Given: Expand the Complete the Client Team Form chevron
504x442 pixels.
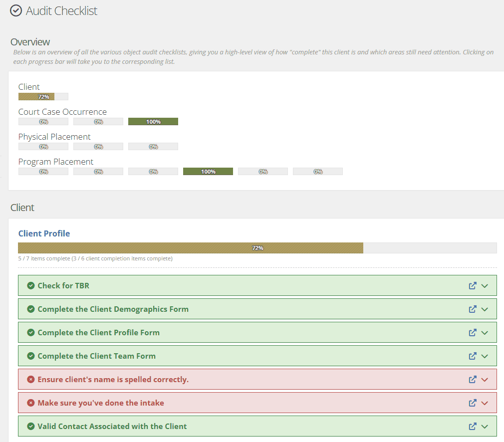Looking at the screenshot, I should (x=485, y=356).
